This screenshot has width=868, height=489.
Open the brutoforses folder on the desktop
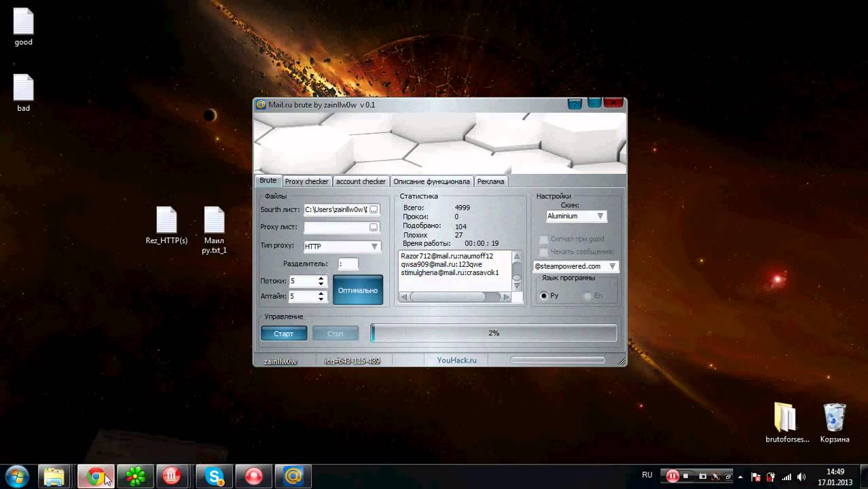click(x=787, y=422)
